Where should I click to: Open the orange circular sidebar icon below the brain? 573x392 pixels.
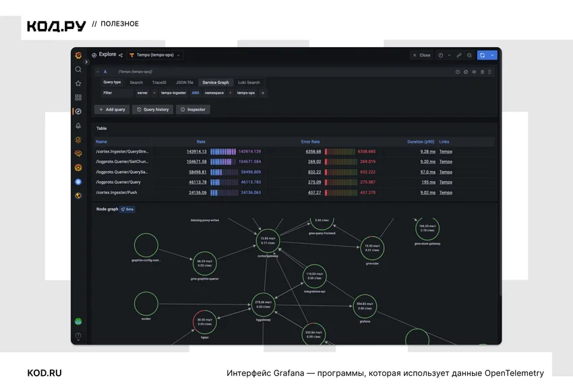click(x=78, y=168)
